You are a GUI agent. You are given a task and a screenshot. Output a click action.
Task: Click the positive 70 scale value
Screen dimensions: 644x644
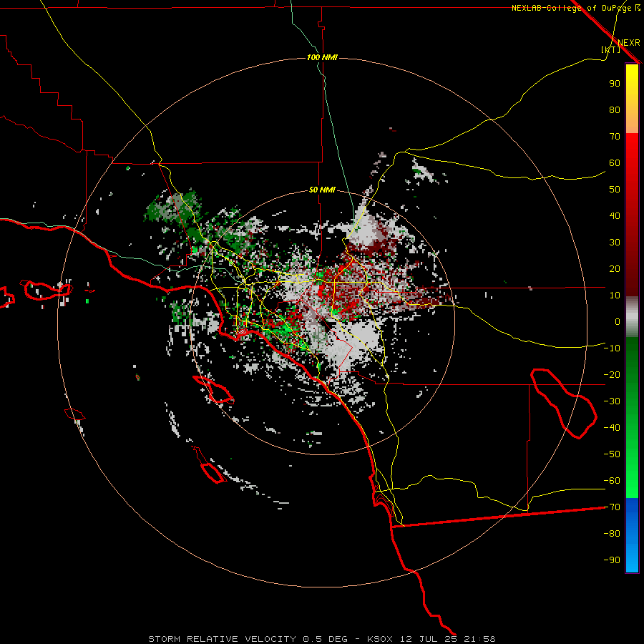(x=615, y=137)
